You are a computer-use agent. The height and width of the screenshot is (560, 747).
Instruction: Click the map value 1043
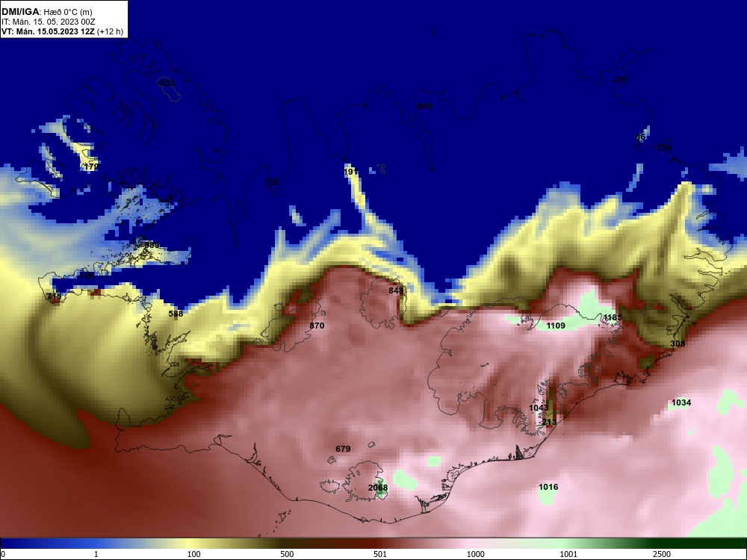539,408
